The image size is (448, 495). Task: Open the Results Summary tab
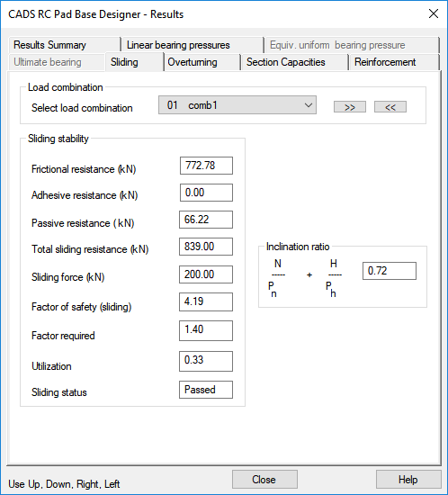pos(65,45)
